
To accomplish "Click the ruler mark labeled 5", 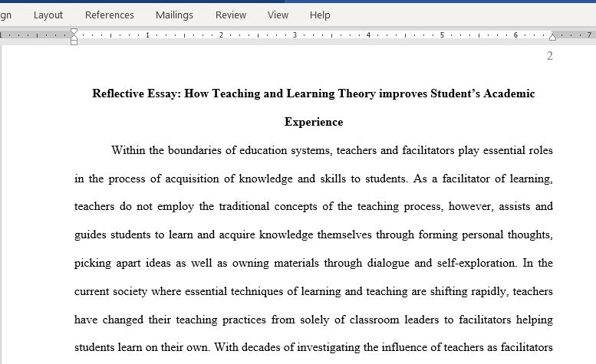I will [x=442, y=35].
